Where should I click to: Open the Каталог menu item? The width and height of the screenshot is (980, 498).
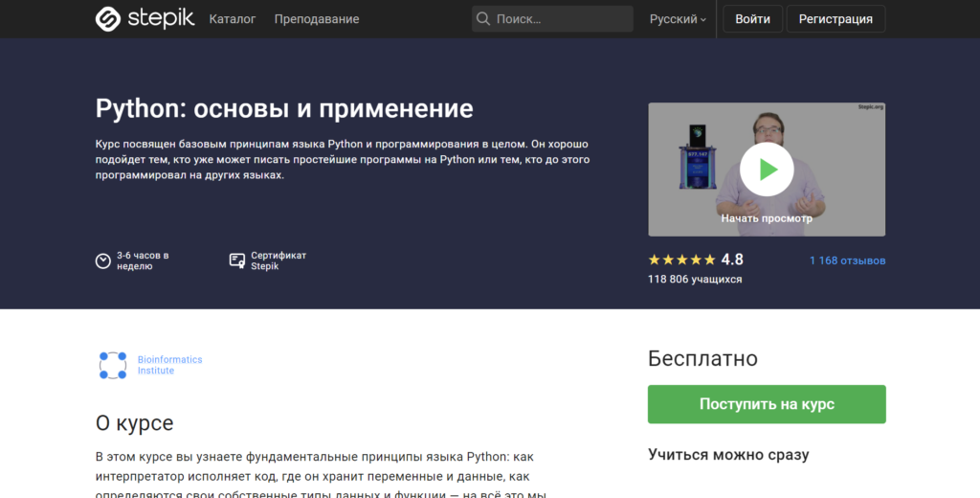(233, 19)
